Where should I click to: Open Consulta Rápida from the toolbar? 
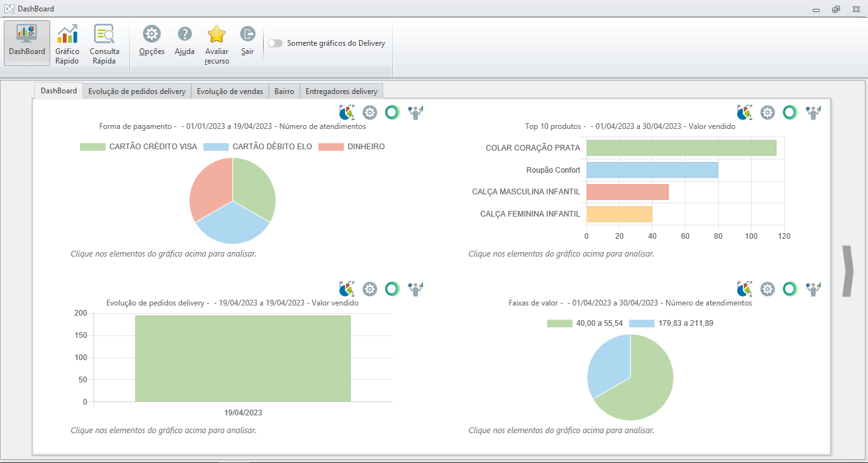point(104,43)
